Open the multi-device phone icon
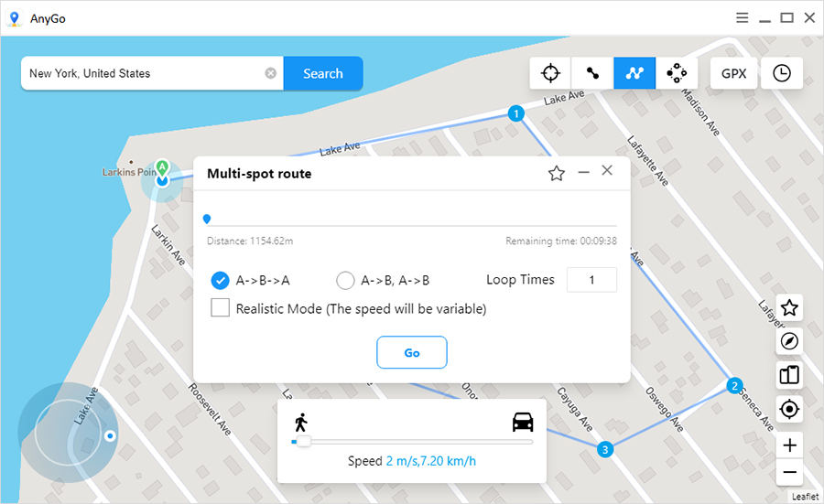The height and width of the screenshot is (504, 824). (789, 374)
